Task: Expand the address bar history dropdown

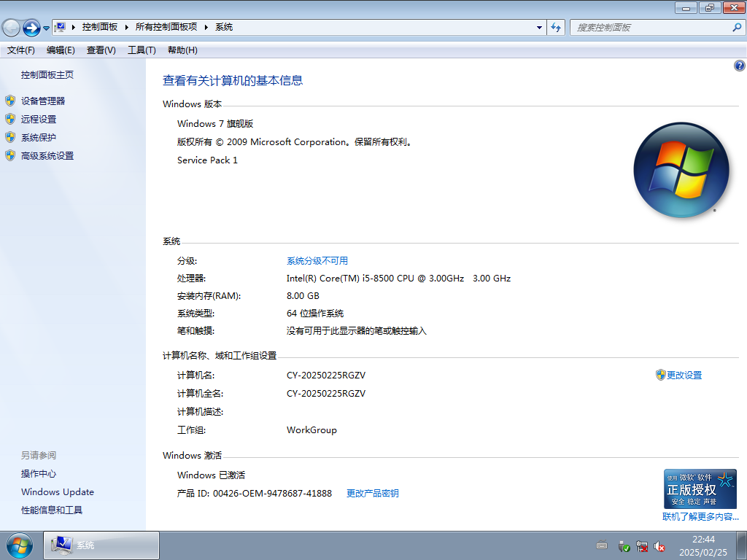Action: pyautogui.click(x=538, y=27)
